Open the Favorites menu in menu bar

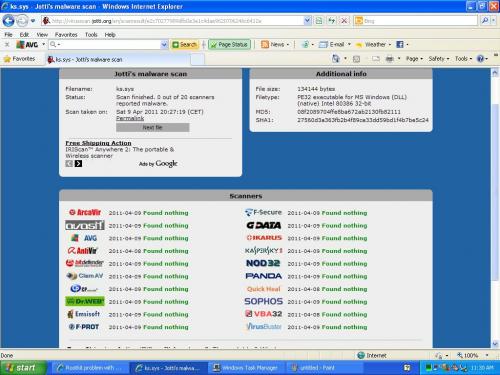[66, 35]
